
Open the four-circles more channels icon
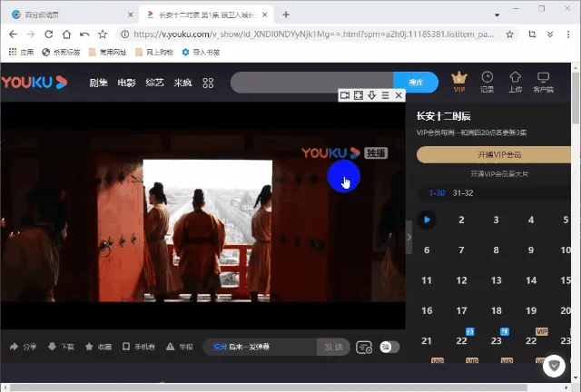point(208,83)
